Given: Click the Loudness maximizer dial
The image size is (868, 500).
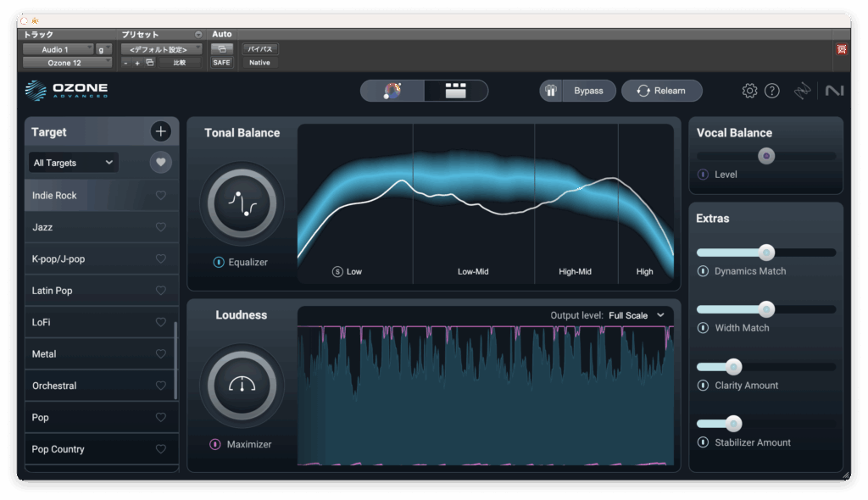Looking at the screenshot, I should [242, 385].
